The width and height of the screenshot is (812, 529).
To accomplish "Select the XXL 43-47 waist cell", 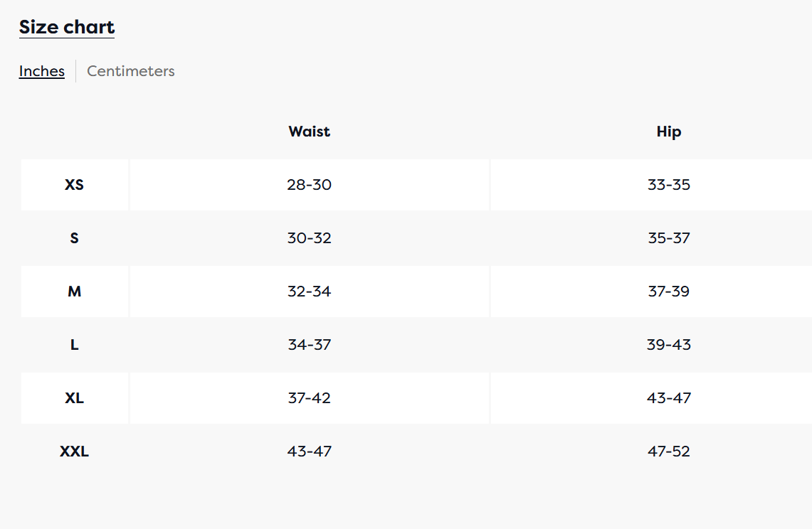I will click(x=309, y=451).
